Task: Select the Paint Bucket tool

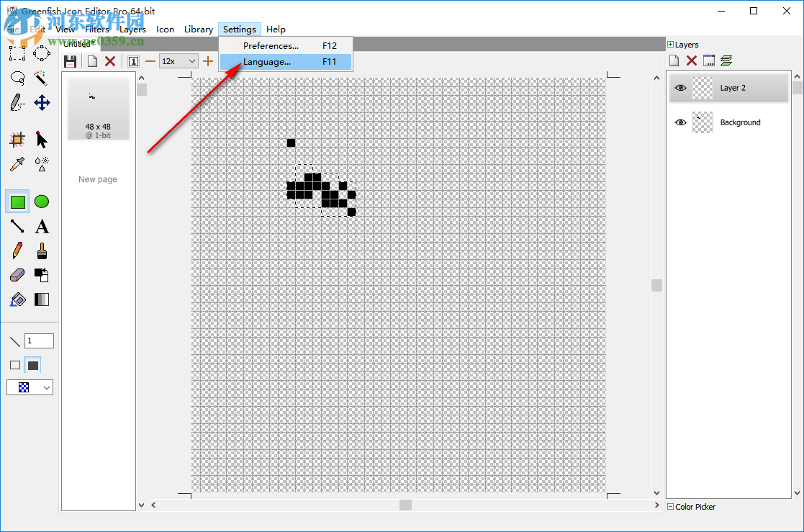Action: pos(17,299)
